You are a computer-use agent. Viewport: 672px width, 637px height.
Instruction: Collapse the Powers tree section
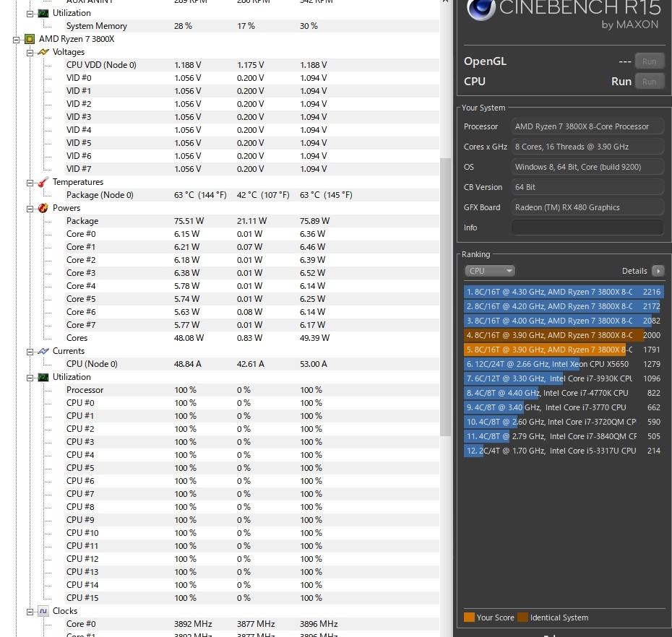[x=30, y=209]
